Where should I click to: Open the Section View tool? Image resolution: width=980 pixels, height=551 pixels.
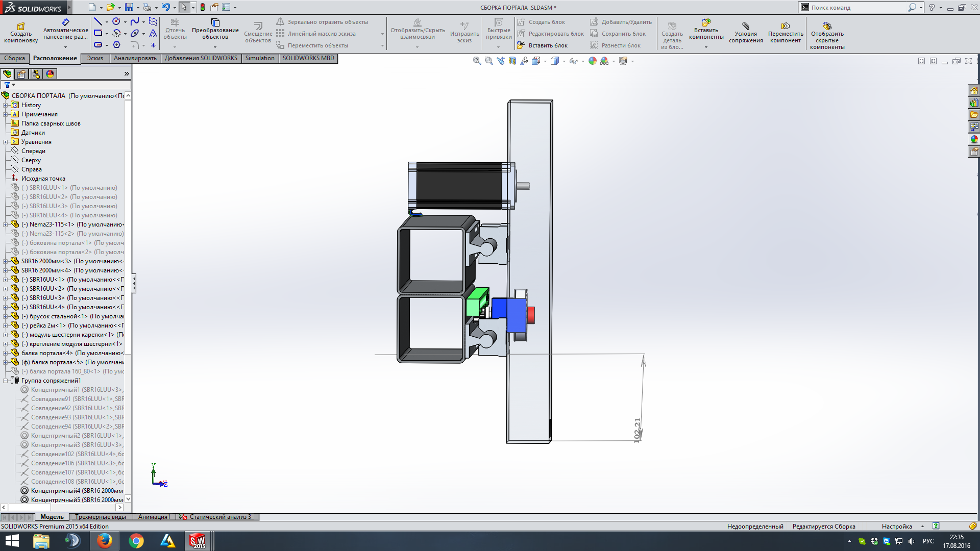(x=512, y=61)
